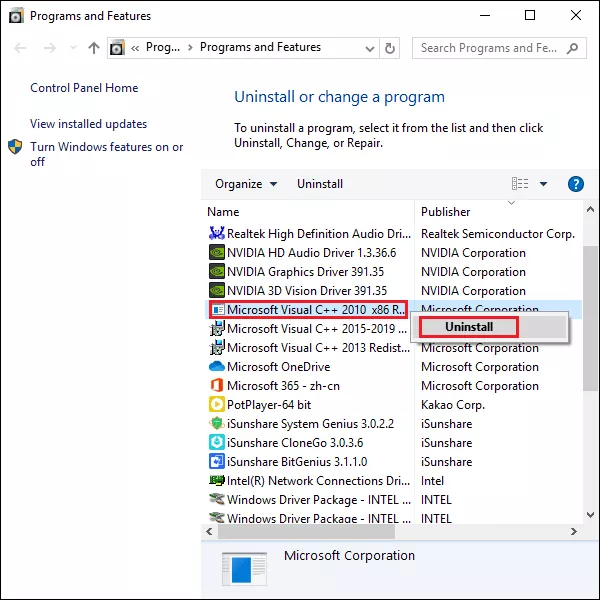Select iSunshare CloneGo 3.0.3.6 row text
The height and width of the screenshot is (600, 600).
295,442
